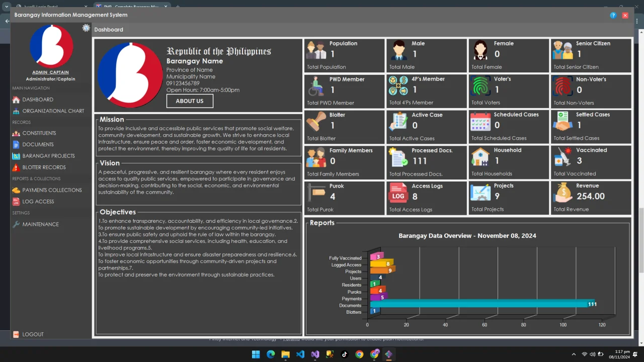This screenshot has height=362, width=644.
Task: Click the Female card avatar icon
Action: coord(480,50)
